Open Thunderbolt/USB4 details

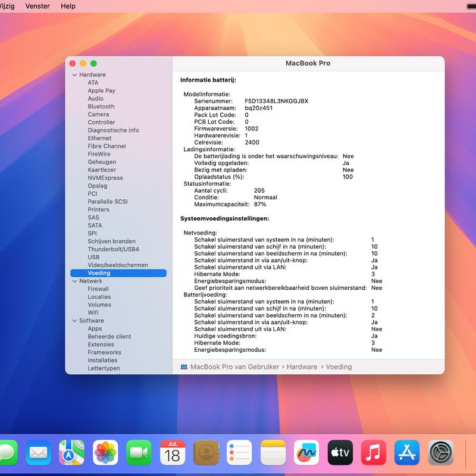pyautogui.click(x=113, y=249)
